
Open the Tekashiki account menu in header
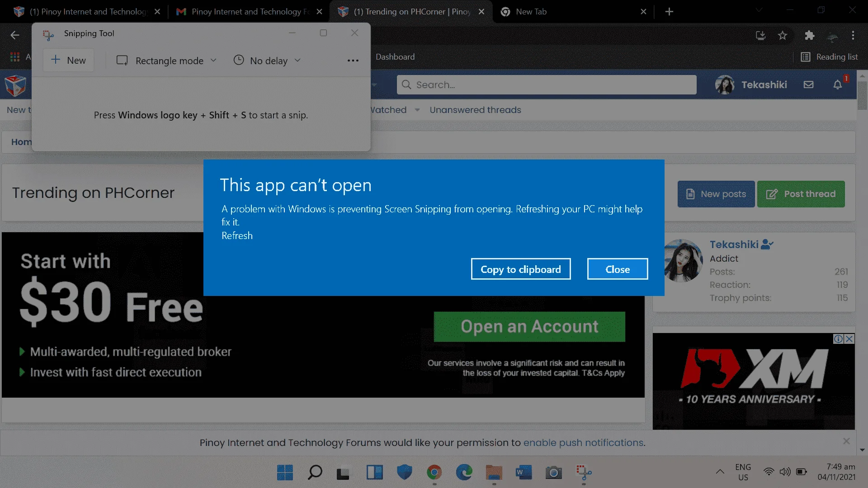(x=751, y=84)
